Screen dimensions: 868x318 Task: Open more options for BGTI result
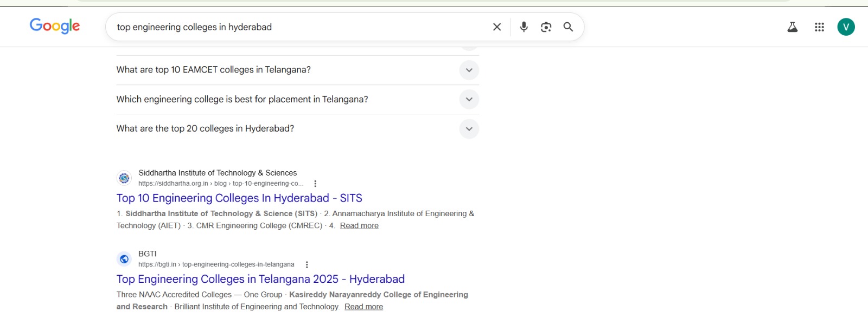307,265
